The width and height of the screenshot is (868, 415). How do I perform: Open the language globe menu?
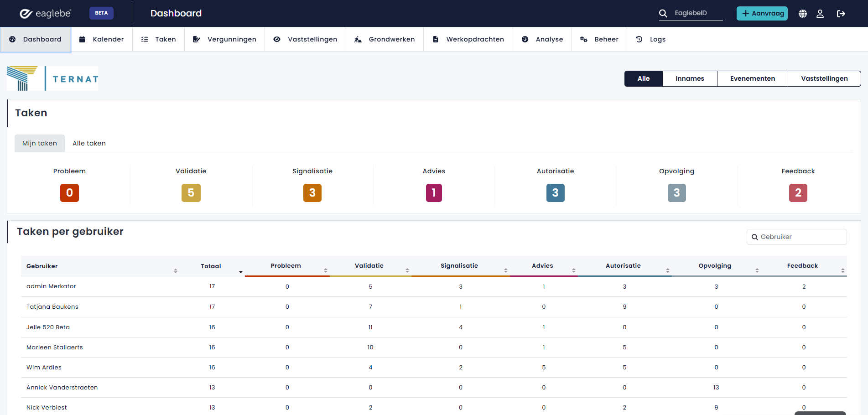(x=803, y=14)
